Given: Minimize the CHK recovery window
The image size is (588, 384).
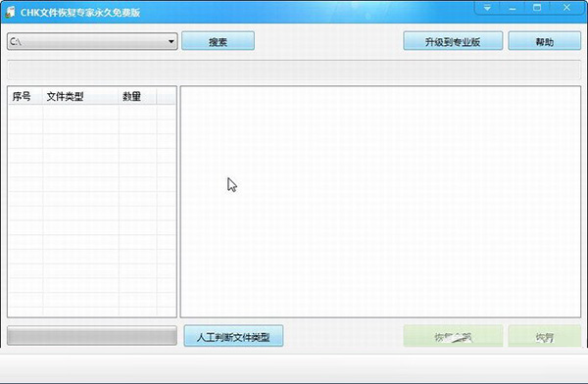Looking at the screenshot, I should click(x=513, y=8).
